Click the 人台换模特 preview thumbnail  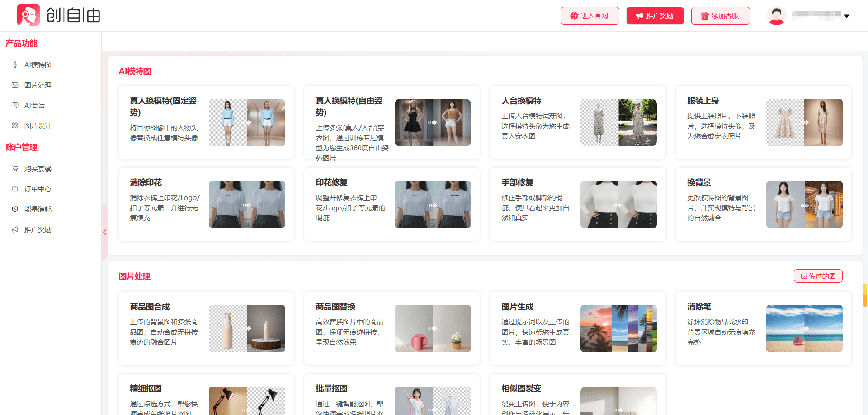pyautogui.click(x=618, y=122)
